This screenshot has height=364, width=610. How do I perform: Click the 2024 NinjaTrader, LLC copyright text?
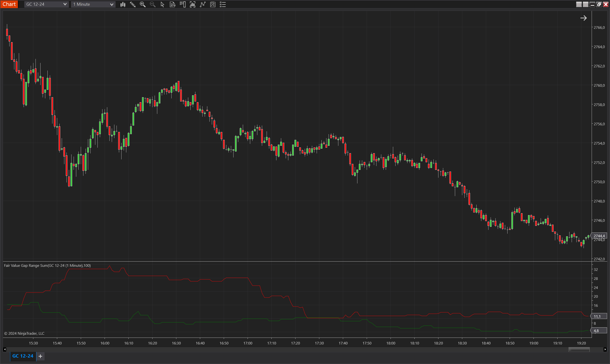[x=24, y=333]
